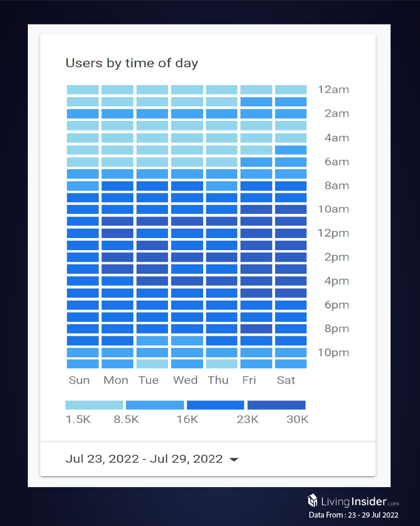Click the Saturday 5am heatmap cell
The image size is (420, 526).
[x=291, y=150]
